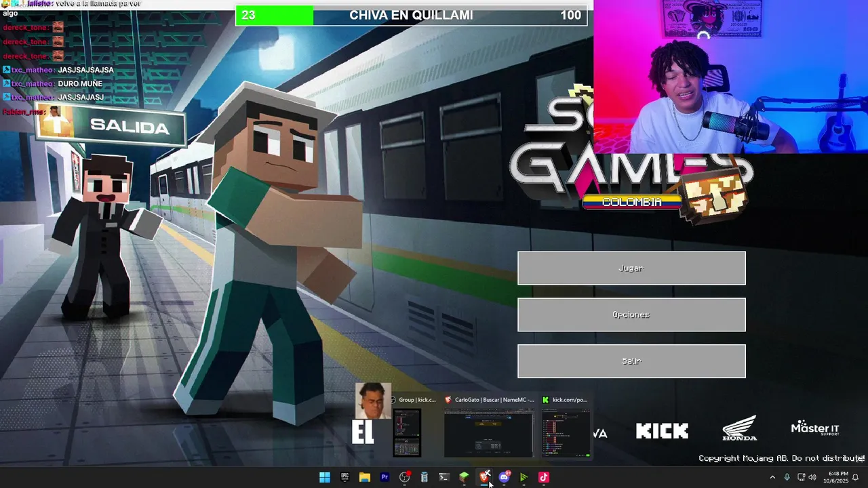This screenshot has height=488, width=868.
Task: Click the KICK sponsor logo
Action: [662, 431]
